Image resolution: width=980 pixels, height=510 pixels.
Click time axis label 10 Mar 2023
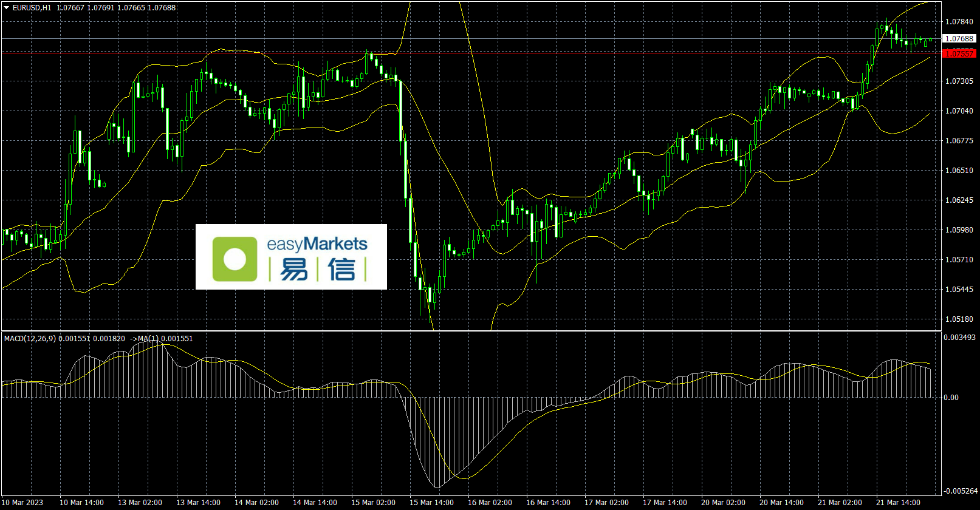22,503
